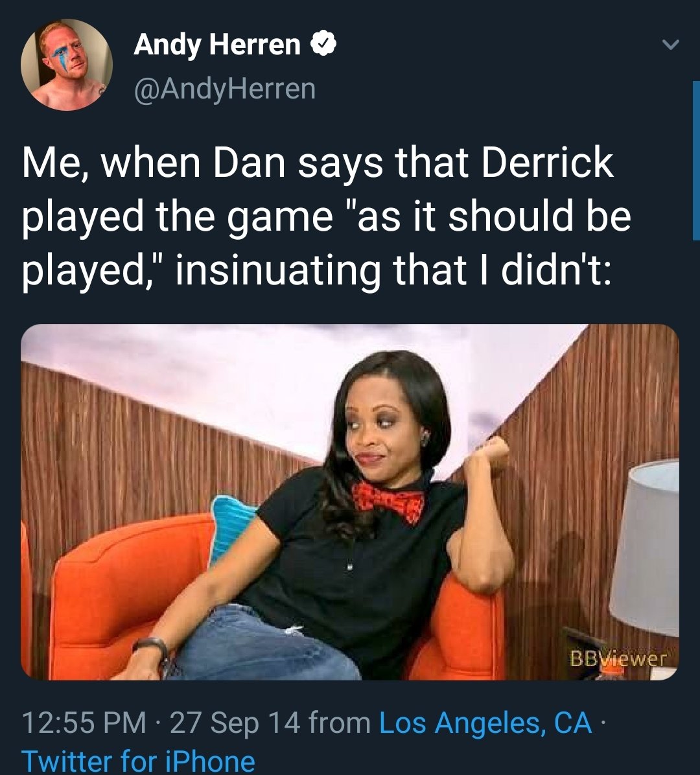Open Andy Herren's profile picture
This screenshot has height=775, width=700.
click(67, 65)
